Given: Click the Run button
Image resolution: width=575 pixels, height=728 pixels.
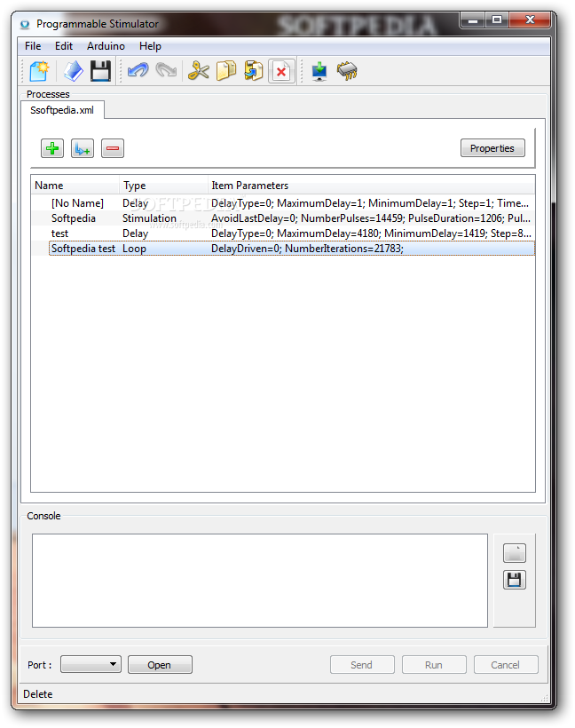Looking at the screenshot, I should click(x=434, y=664).
